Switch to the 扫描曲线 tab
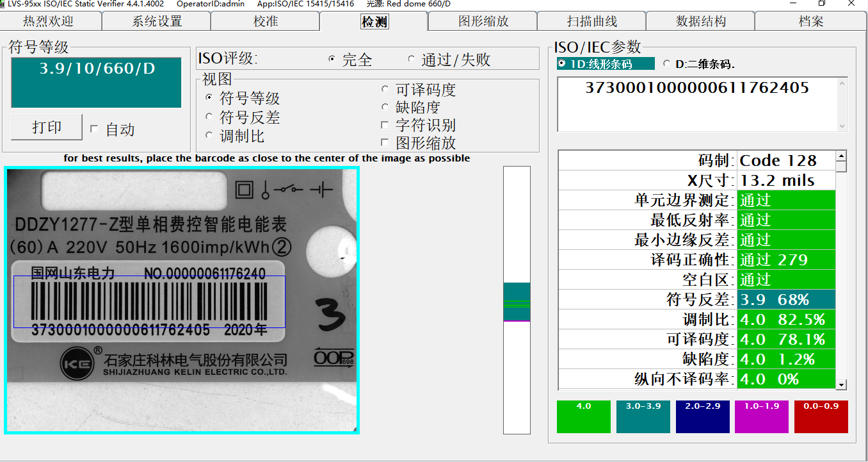Viewport: 868px width, 462px height. click(591, 21)
